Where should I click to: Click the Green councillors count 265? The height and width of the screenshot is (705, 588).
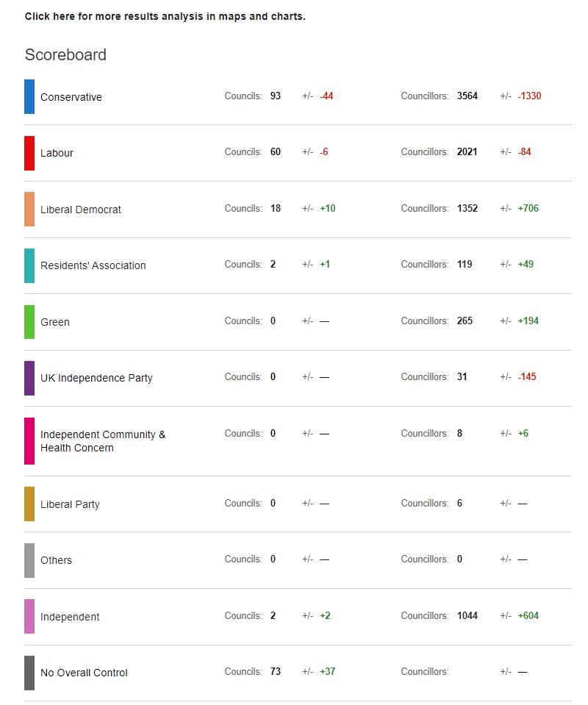(465, 321)
